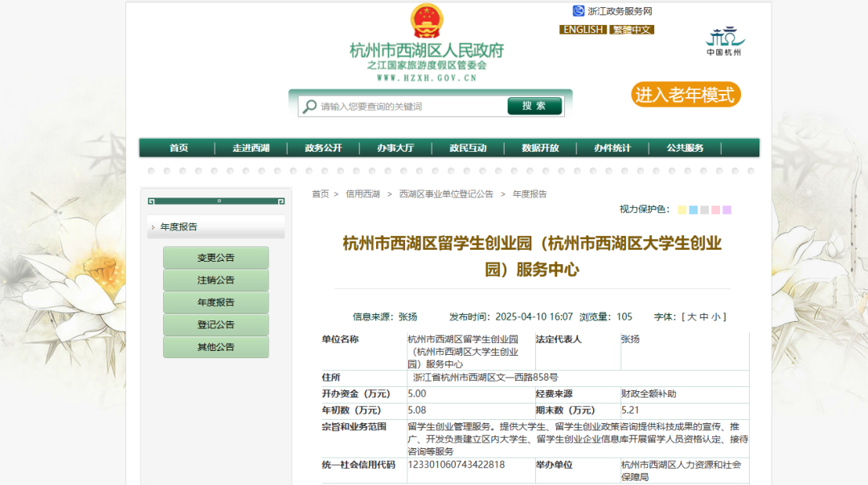
Task: Open the 政务公开 navigation menu
Action: pos(323,148)
